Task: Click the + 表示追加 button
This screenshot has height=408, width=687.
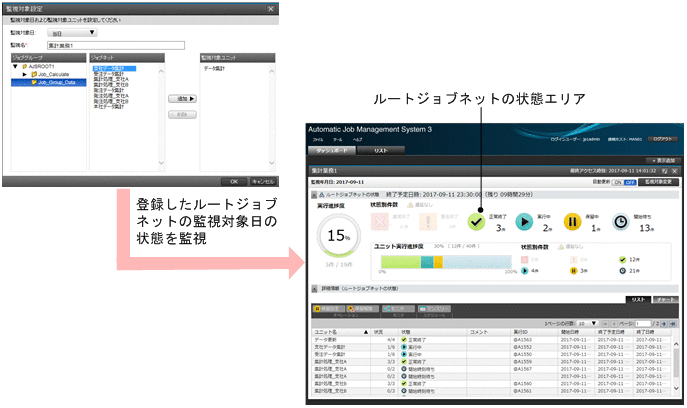Action: click(663, 161)
